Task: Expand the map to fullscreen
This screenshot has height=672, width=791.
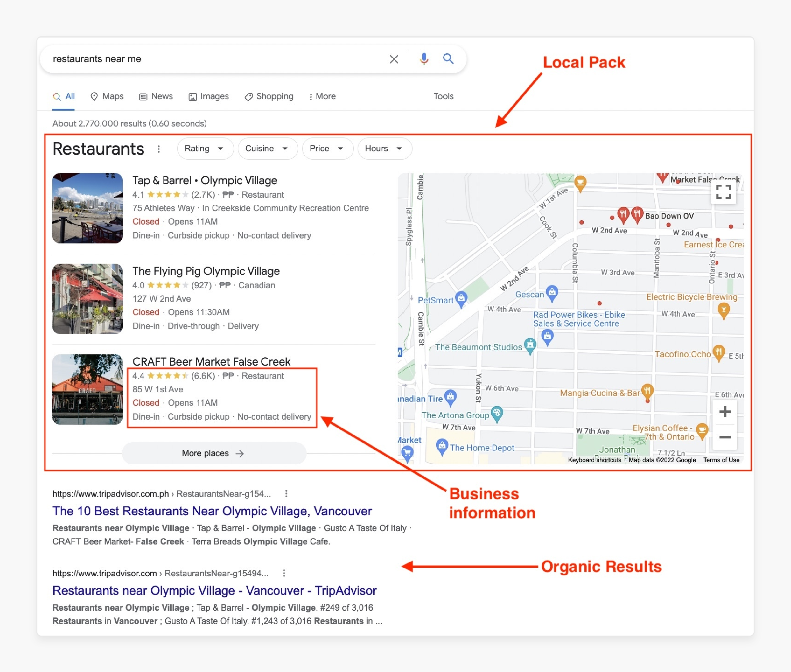Action: point(723,192)
